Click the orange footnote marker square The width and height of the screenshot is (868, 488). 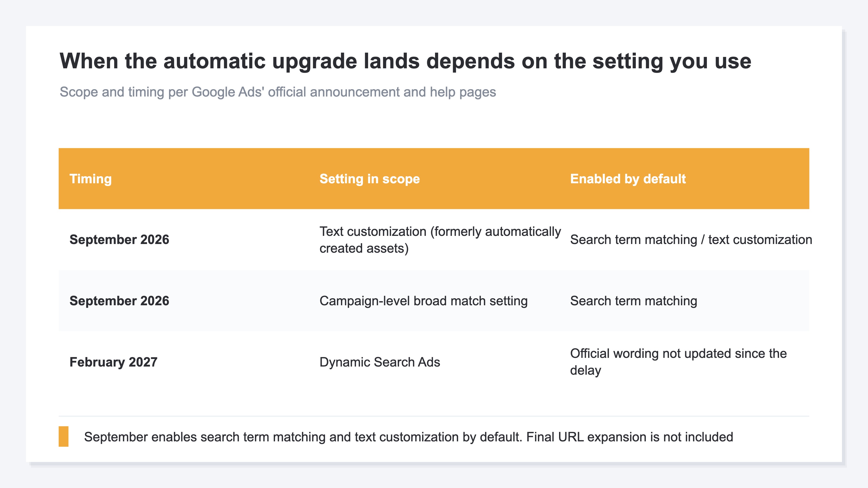[63, 436]
